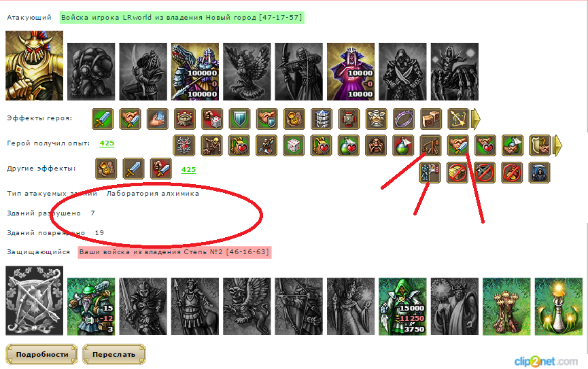Select the crossed-out gold bars icon
The image size is (588, 369).
pos(457,173)
